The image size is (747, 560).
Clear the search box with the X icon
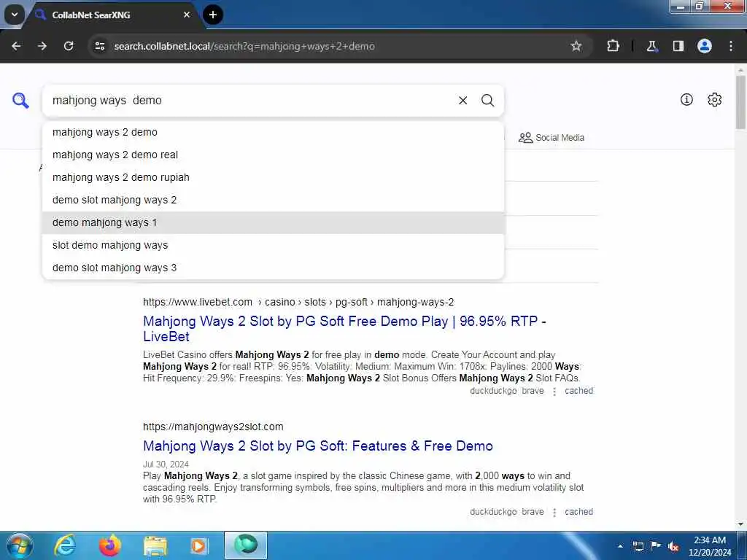click(462, 101)
